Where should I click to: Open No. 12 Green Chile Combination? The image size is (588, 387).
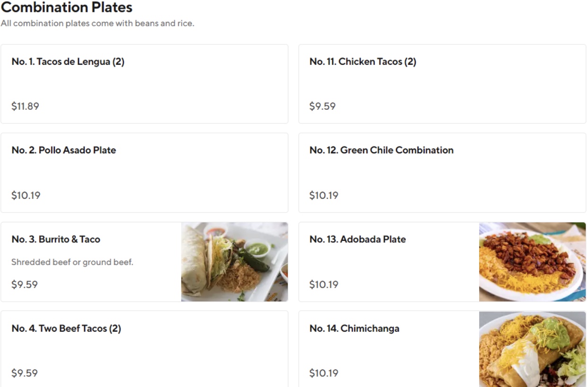click(x=381, y=150)
